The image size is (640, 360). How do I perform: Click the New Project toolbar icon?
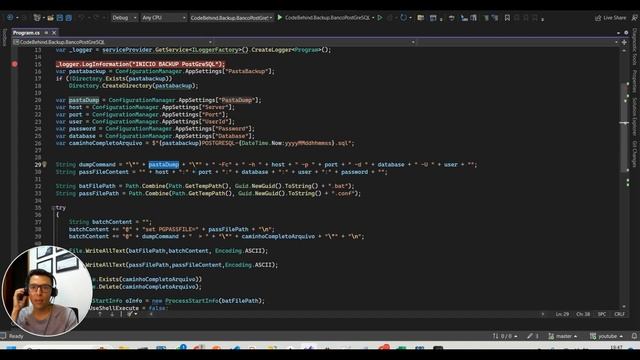(37, 18)
